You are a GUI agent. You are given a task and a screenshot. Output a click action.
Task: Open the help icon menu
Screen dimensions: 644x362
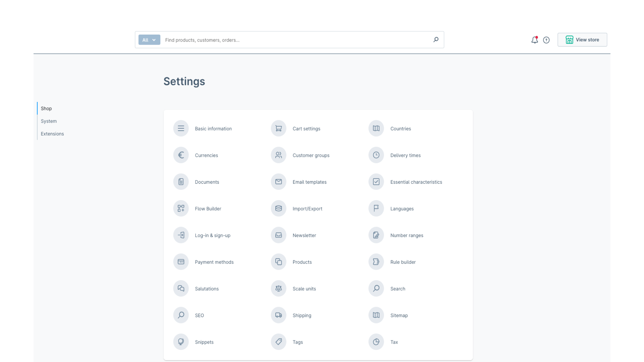coord(546,40)
